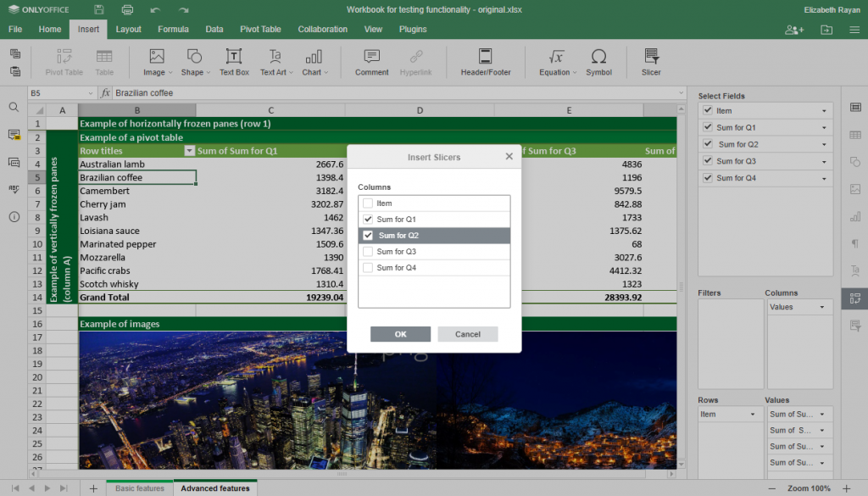Open the Row titles filter dropdown
This screenshot has height=496, width=868.
point(191,150)
